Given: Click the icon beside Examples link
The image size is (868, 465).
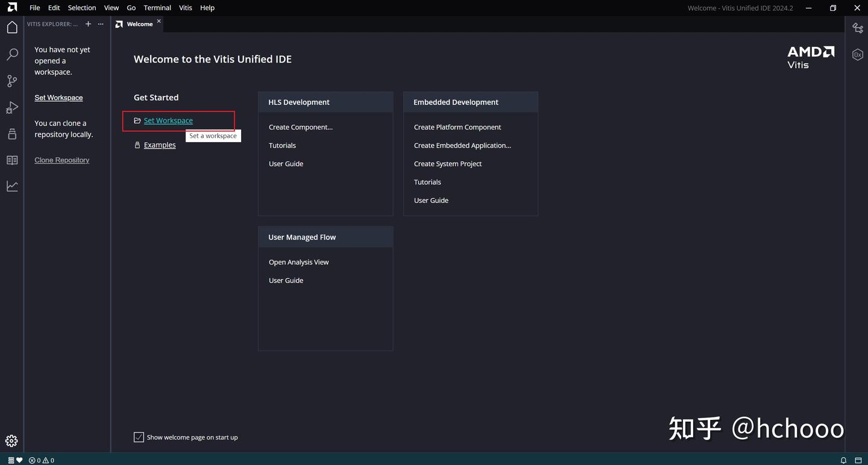Looking at the screenshot, I should pyautogui.click(x=137, y=145).
